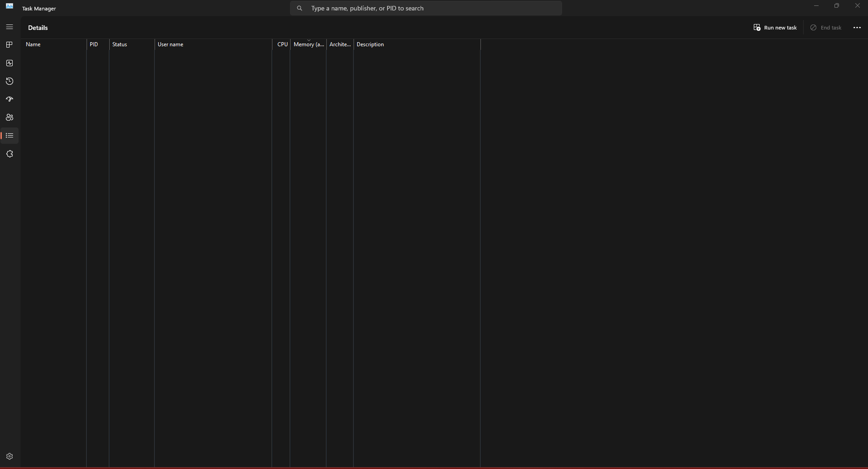Sort by the User name column header

[x=213, y=44]
